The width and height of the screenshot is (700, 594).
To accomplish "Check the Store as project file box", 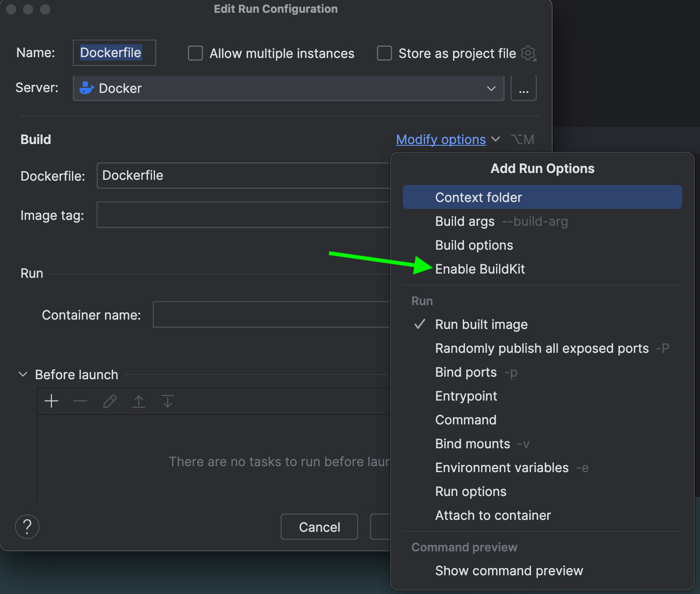I will (x=384, y=53).
